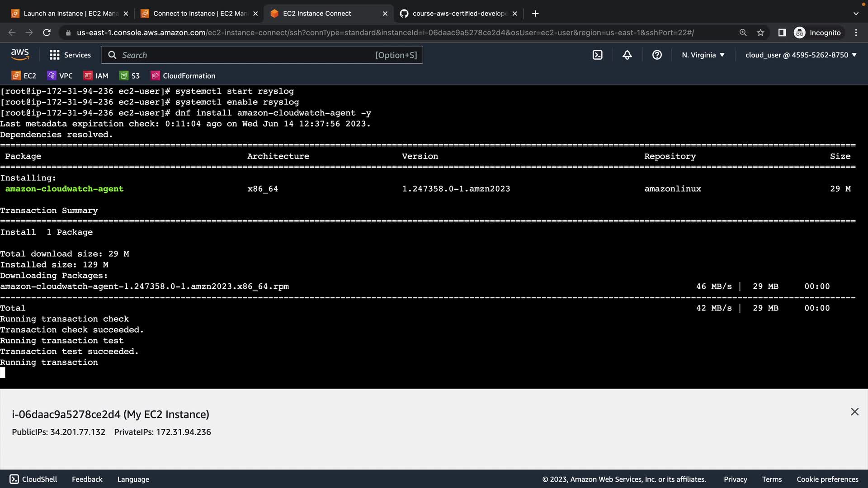The width and height of the screenshot is (868, 488).
Task: Open the CloudFormation favorites shortcut
Action: 183,76
